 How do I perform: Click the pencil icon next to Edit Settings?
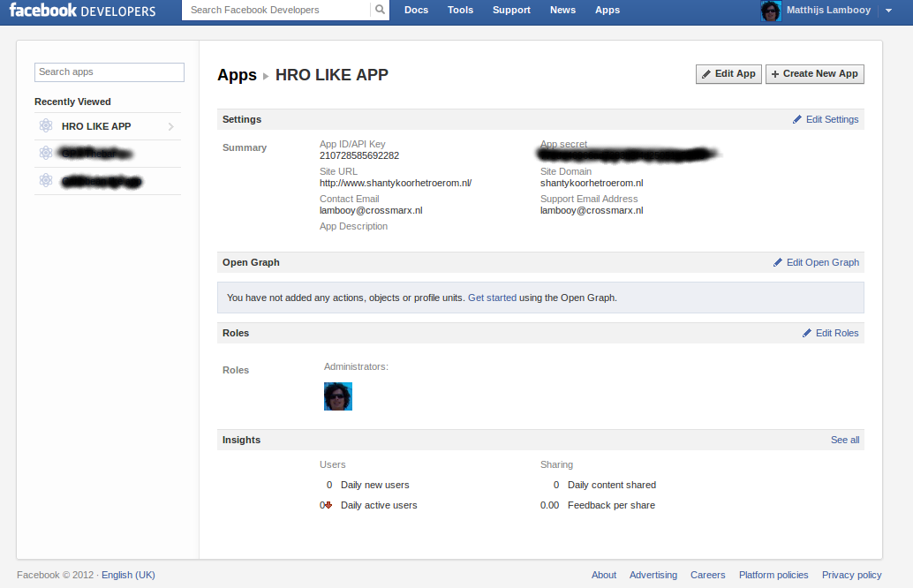pyautogui.click(x=797, y=119)
